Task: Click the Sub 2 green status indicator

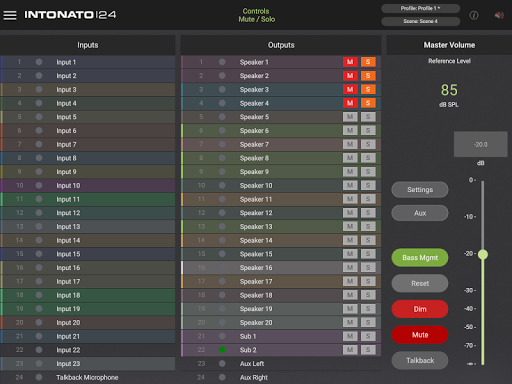Action: click(222, 350)
